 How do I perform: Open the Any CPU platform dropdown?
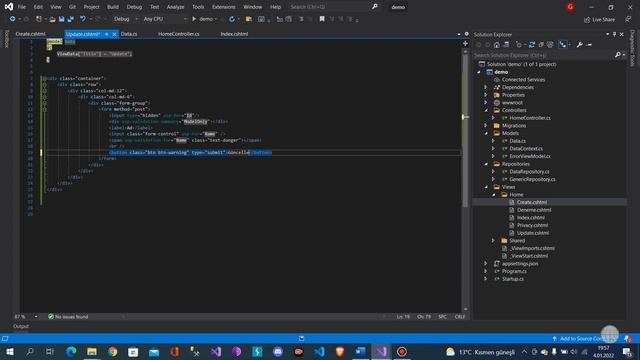click(165, 19)
